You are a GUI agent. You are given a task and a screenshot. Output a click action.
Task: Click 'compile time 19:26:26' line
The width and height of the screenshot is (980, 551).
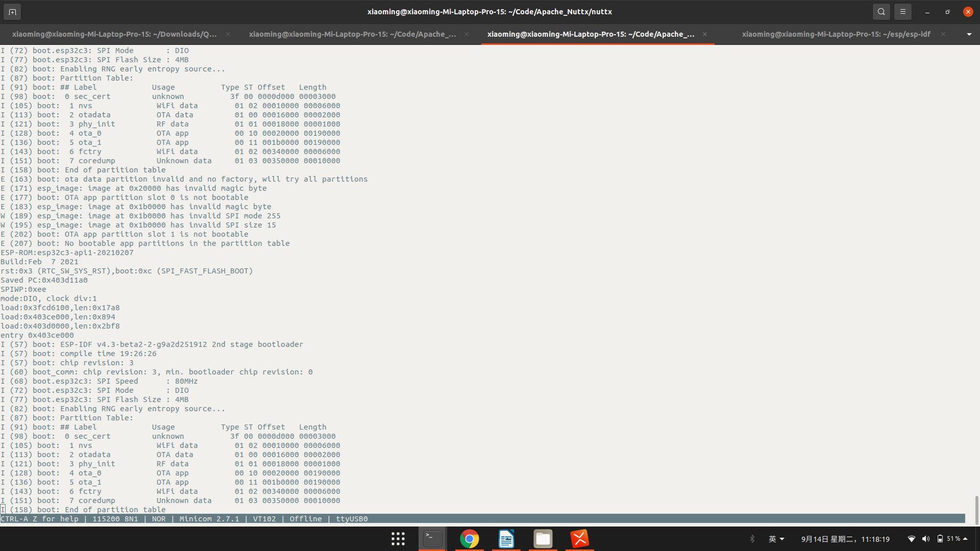pos(79,354)
